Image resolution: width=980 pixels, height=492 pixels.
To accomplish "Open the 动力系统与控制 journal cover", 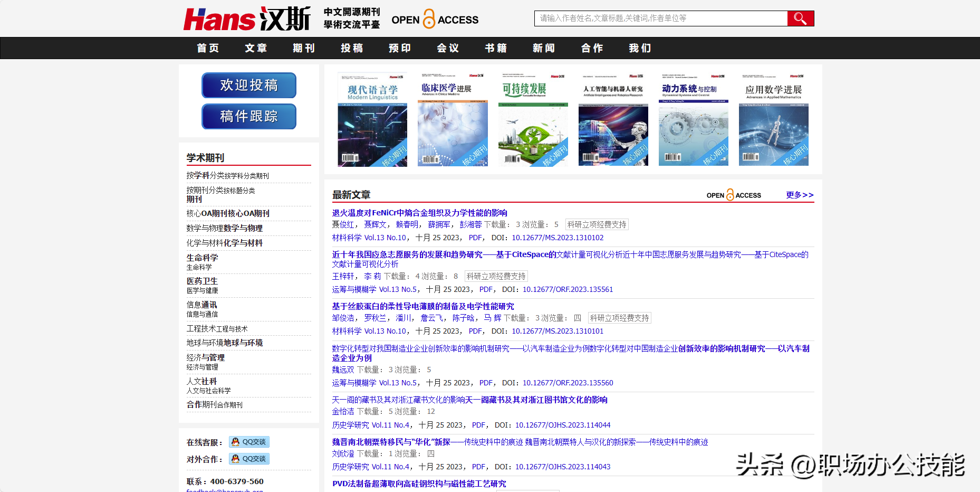I will [x=693, y=120].
